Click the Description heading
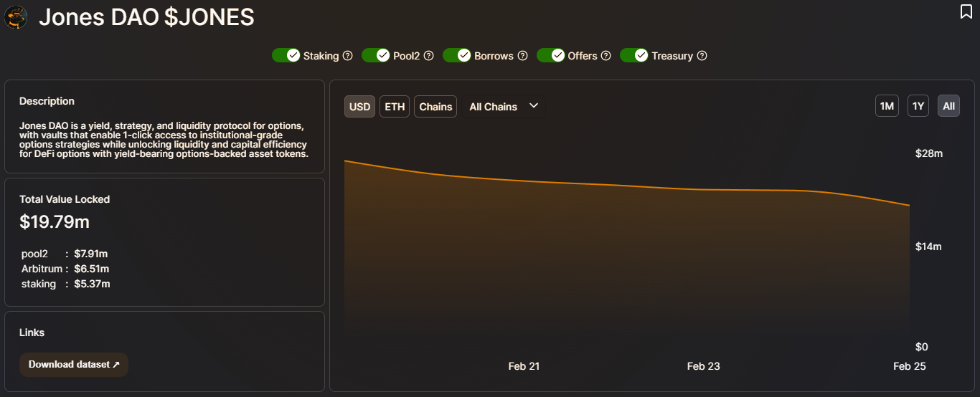Image resolution: width=980 pixels, height=397 pixels. 47,101
